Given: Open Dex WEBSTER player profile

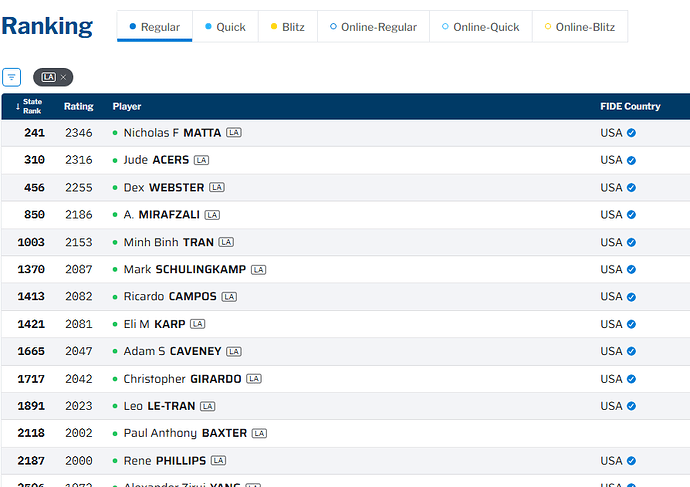Looking at the screenshot, I should coord(164,187).
